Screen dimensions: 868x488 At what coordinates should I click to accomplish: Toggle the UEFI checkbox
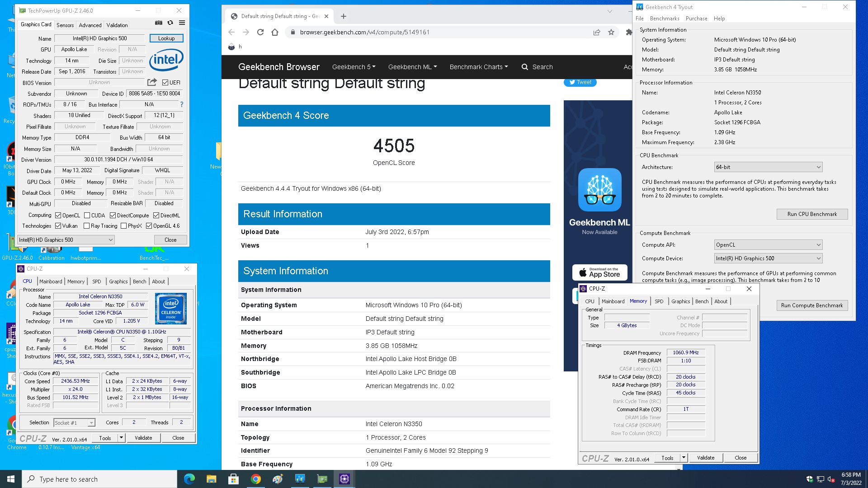point(165,82)
